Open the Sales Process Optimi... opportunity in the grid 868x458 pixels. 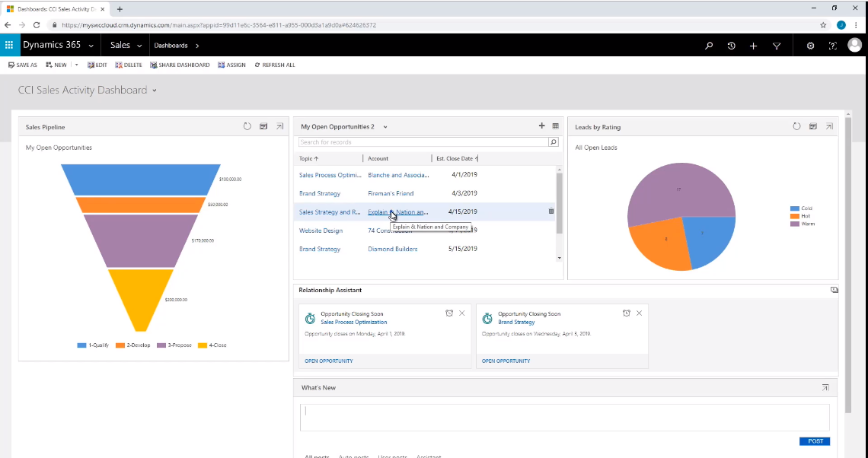330,175
